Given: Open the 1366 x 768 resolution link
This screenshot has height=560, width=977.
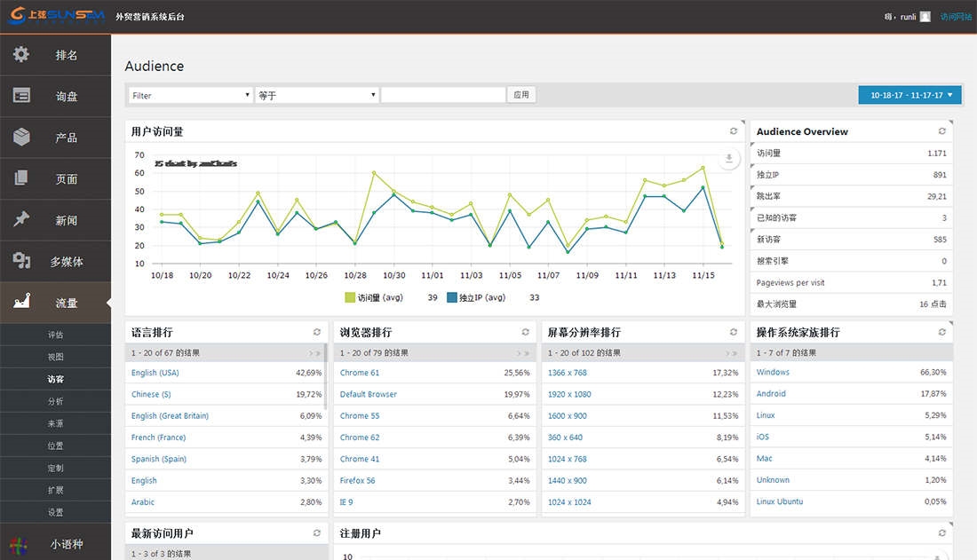Looking at the screenshot, I should [567, 373].
